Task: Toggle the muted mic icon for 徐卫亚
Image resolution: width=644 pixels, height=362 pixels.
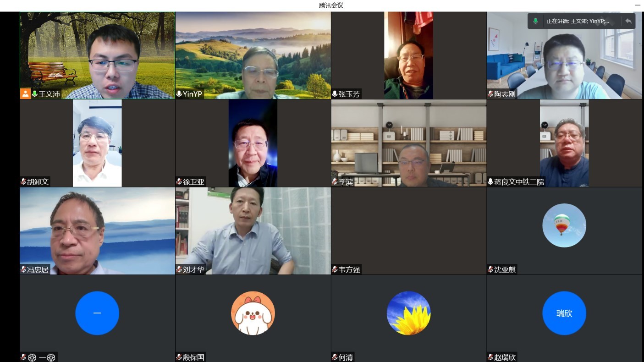Action: point(179,182)
